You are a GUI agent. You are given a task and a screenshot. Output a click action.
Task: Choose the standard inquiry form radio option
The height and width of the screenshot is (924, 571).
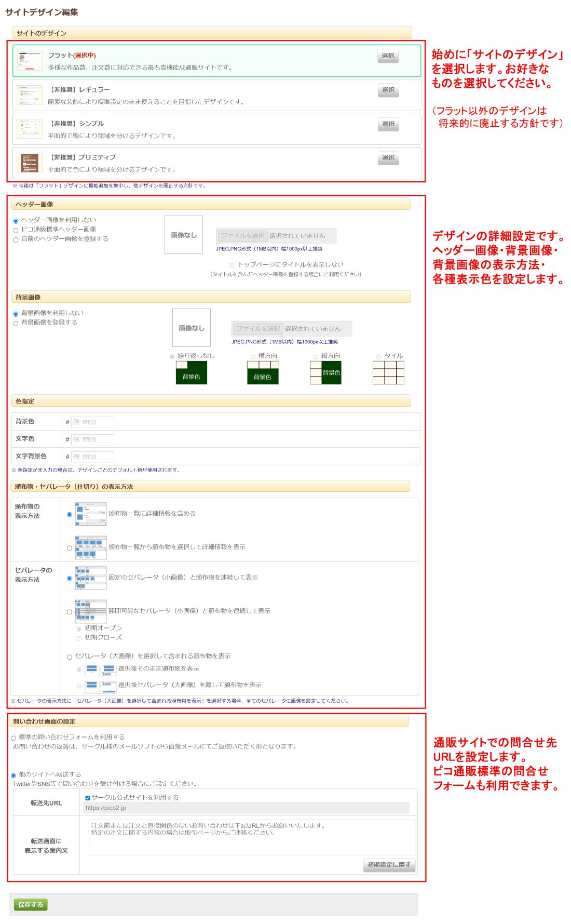point(13,738)
